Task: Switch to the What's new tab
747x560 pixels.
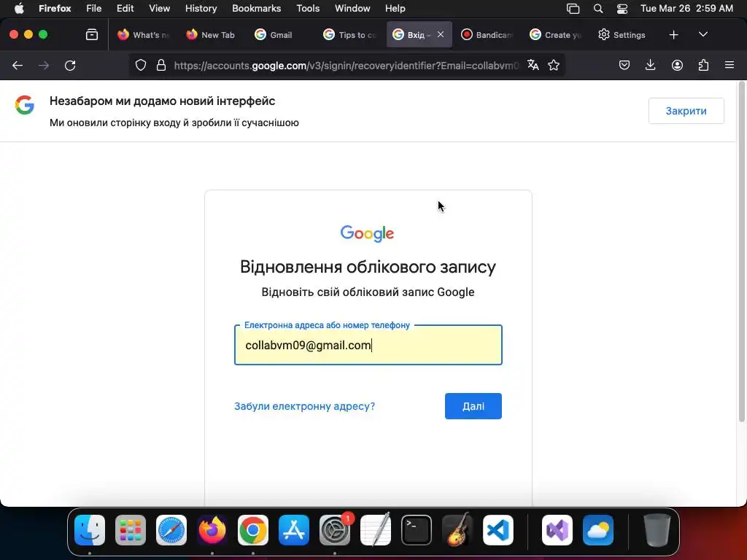Action: click(x=143, y=35)
